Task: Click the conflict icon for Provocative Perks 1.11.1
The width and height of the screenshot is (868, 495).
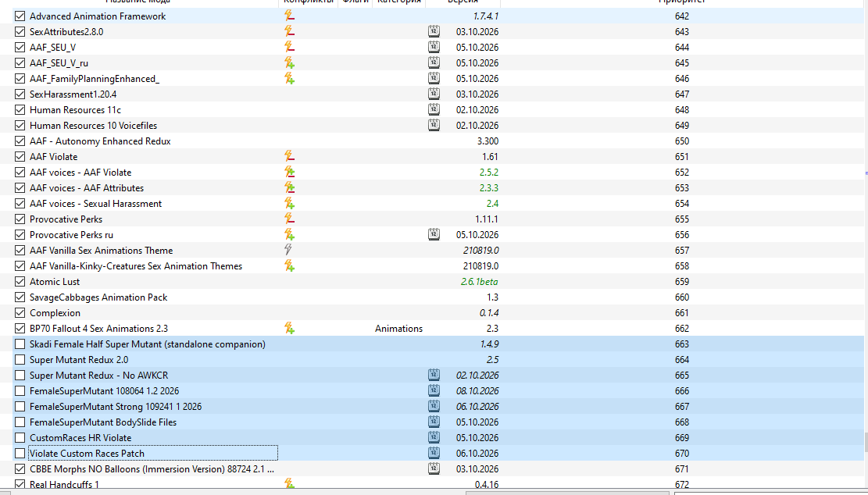Action: click(x=289, y=219)
